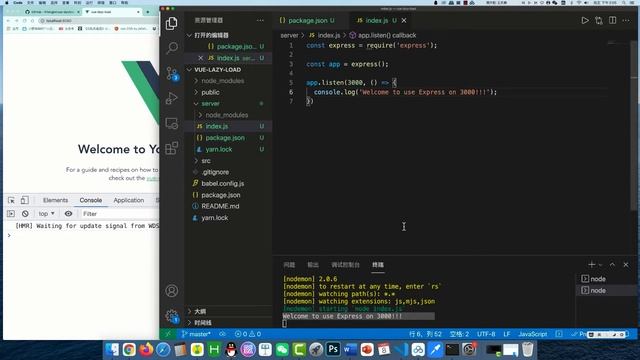Switch to the problems panel tab
The width and height of the screenshot is (640, 360).
tap(289, 265)
